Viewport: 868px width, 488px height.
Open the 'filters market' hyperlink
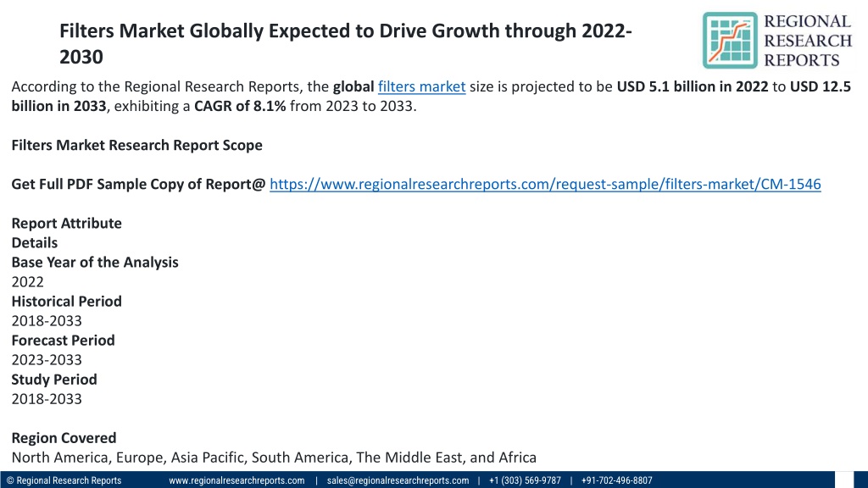(421, 87)
